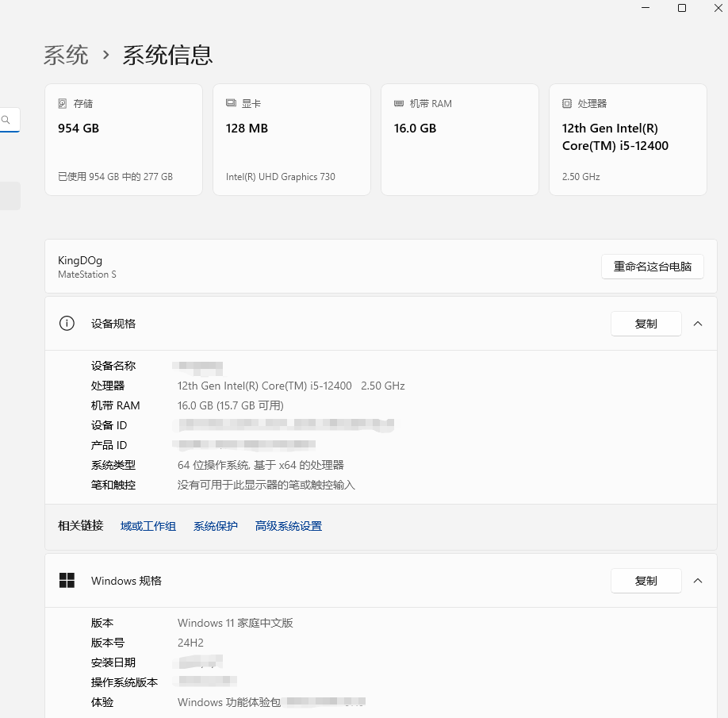Click the 产品 ID label

click(x=109, y=445)
